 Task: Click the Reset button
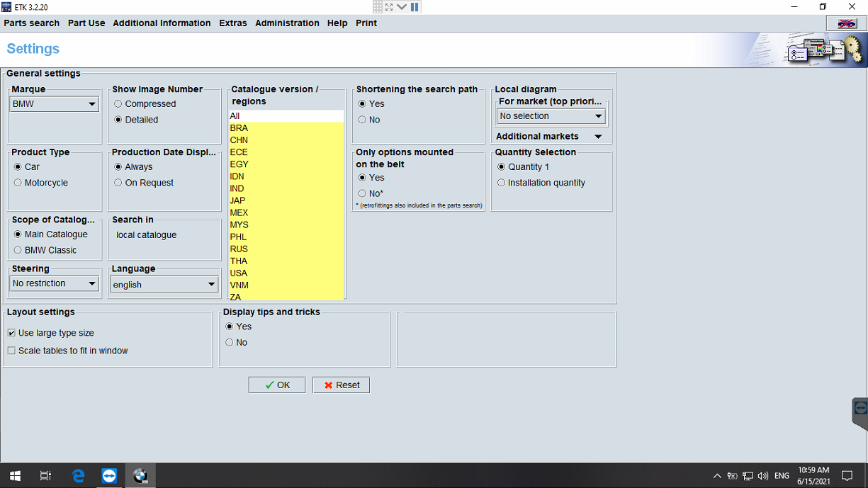coord(341,385)
